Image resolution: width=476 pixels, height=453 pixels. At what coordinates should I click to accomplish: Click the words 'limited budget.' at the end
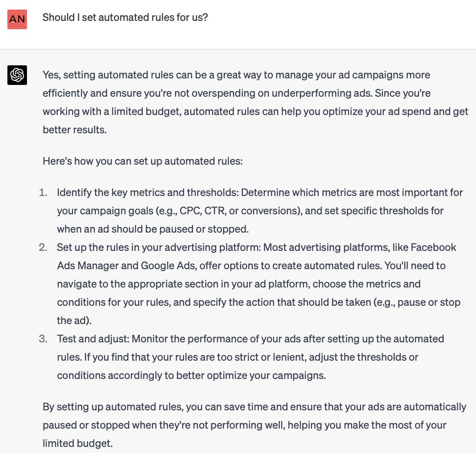(x=78, y=443)
